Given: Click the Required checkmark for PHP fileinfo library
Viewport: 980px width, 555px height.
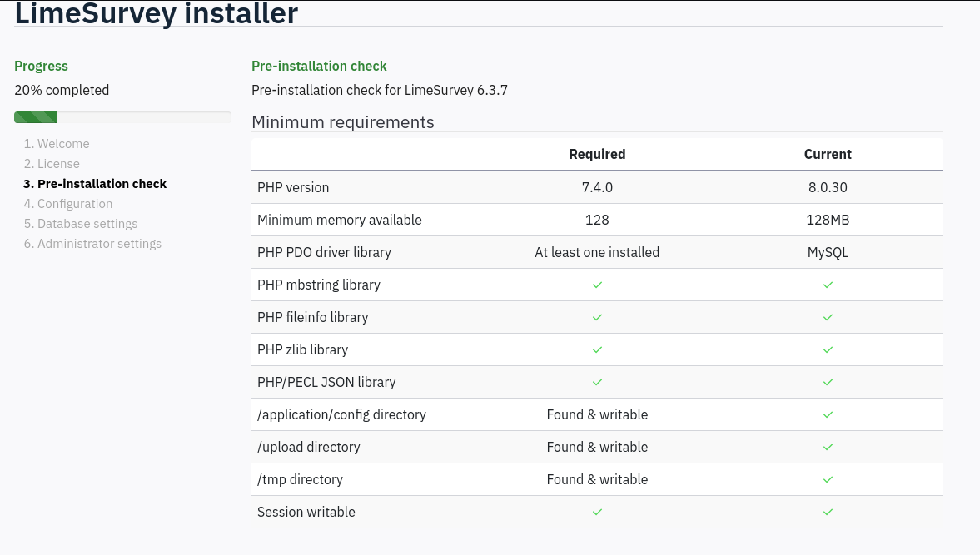Looking at the screenshot, I should click(597, 317).
